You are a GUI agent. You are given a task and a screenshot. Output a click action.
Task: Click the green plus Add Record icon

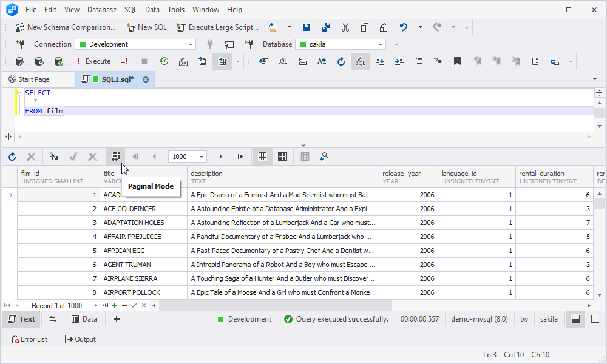coord(115,305)
